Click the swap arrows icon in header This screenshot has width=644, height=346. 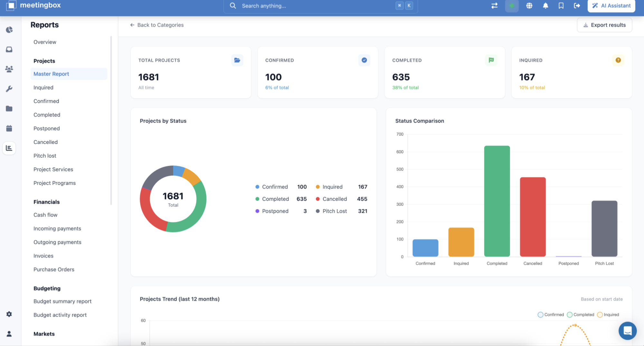click(494, 6)
